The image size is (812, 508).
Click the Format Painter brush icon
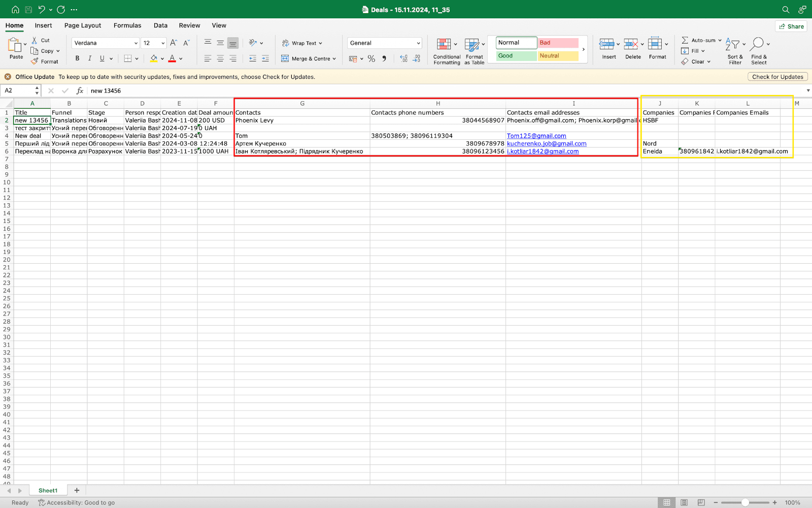(x=35, y=61)
